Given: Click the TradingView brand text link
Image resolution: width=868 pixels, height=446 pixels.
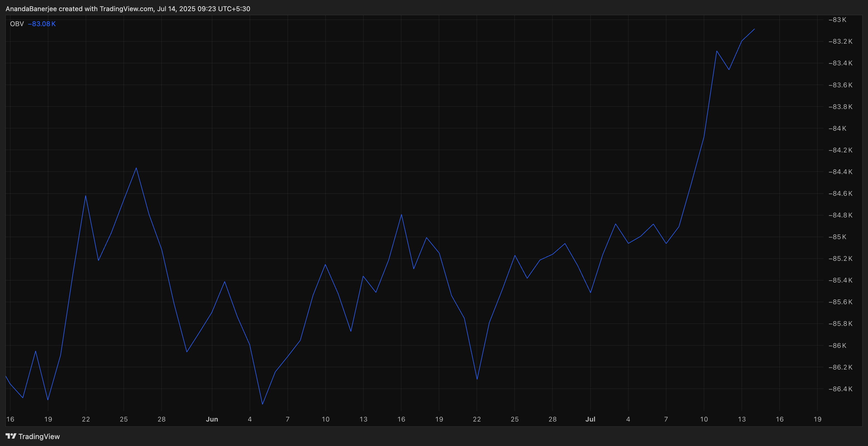Looking at the screenshot, I should coord(39,436).
